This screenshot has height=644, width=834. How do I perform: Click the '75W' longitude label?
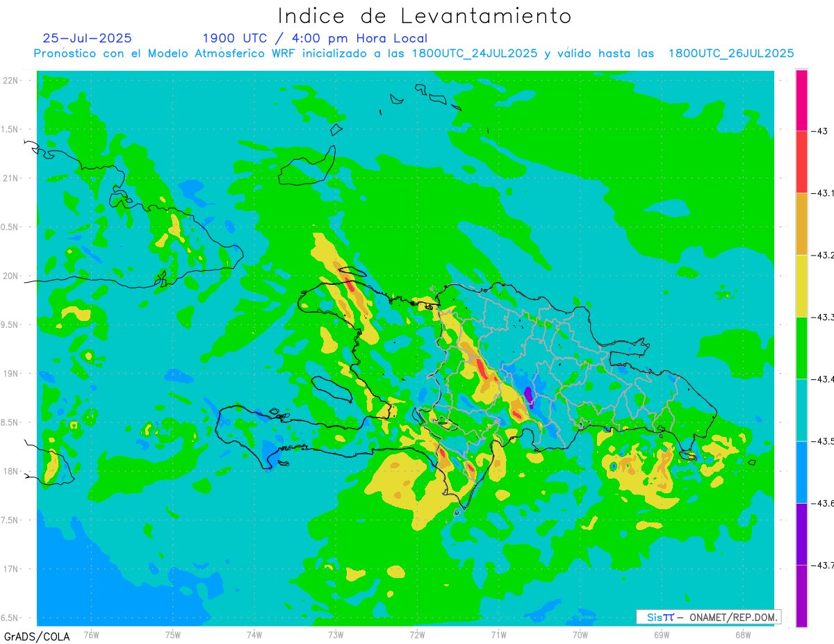[x=173, y=635]
